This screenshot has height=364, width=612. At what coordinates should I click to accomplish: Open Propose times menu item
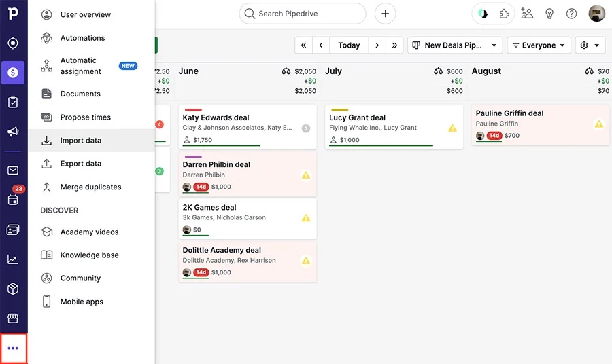92,117
